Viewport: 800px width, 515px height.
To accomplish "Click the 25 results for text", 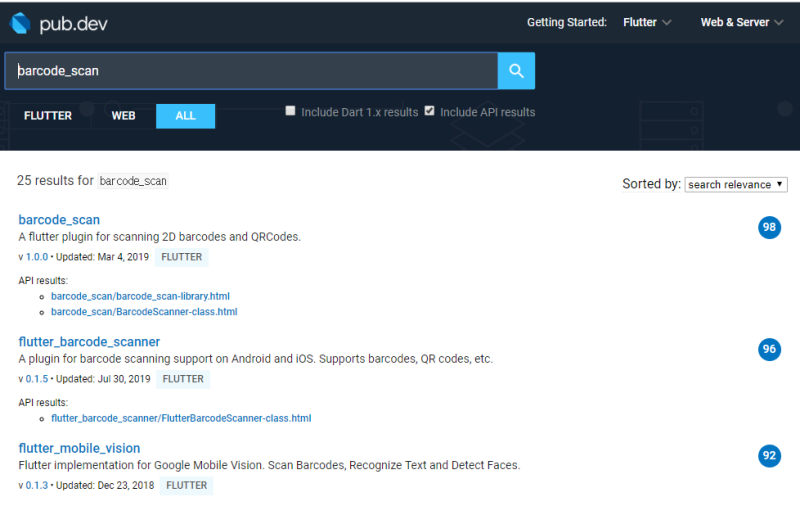I will (x=55, y=180).
